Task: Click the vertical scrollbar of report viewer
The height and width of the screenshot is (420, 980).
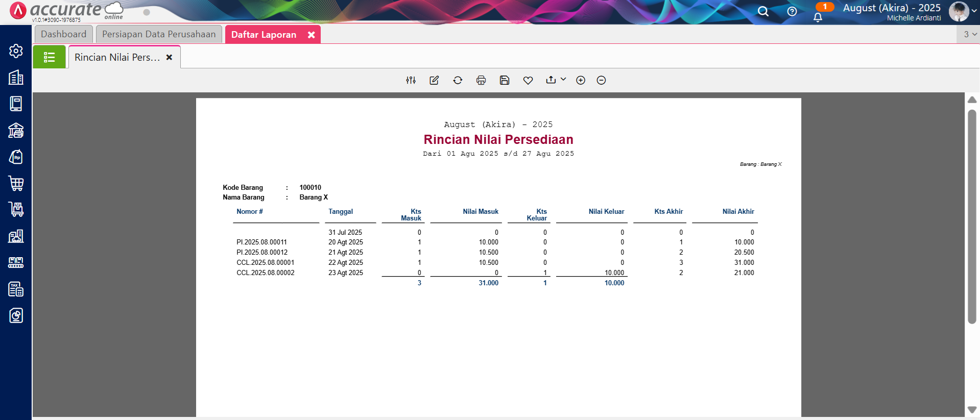Action: coord(972,217)
